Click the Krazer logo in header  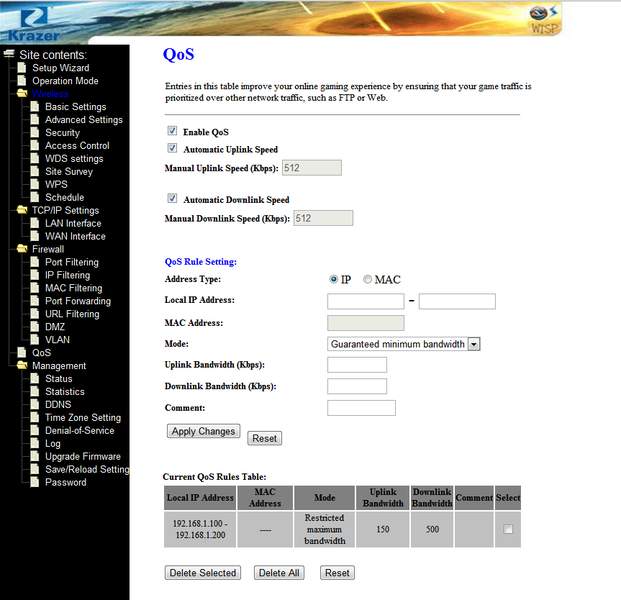pos(34,25)
